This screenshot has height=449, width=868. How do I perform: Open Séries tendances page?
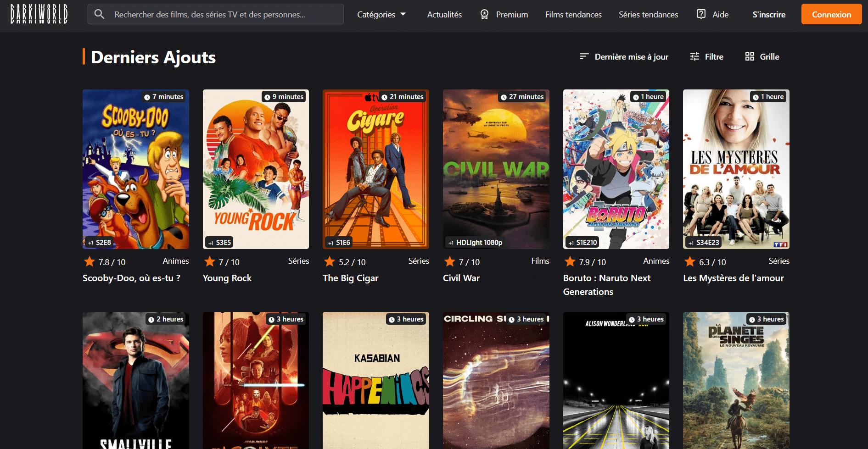(x=648, y=15)
